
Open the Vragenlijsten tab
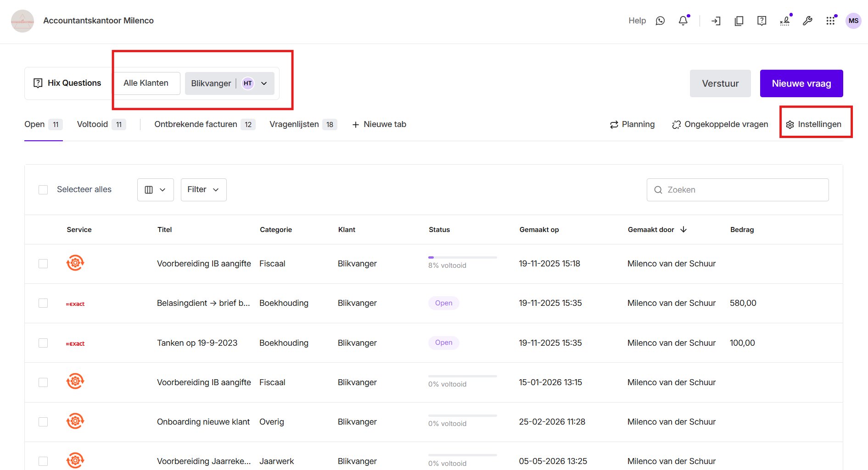[x=303, y=124]
